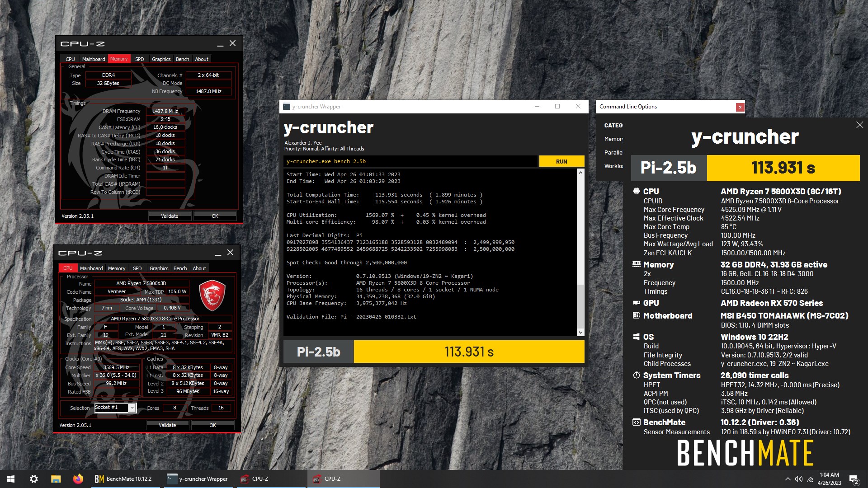Open the Mainboard tab in the upper CPU-Z window
The image size is (868, 488).
click(94, 59)
